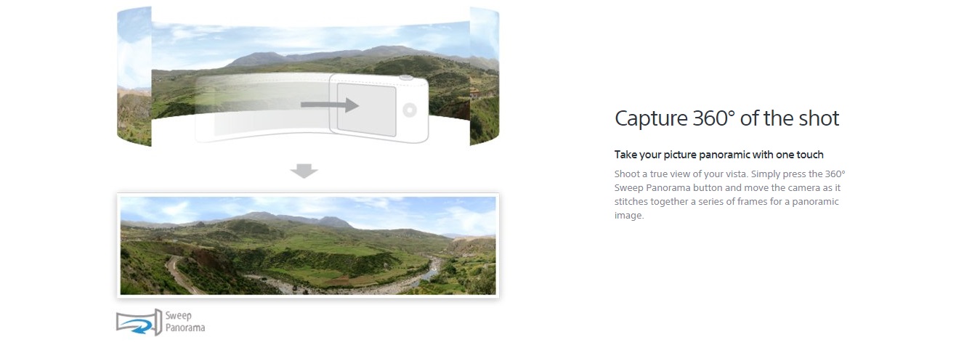Click the "Sweep Panorama" label text

click(185, 322)
